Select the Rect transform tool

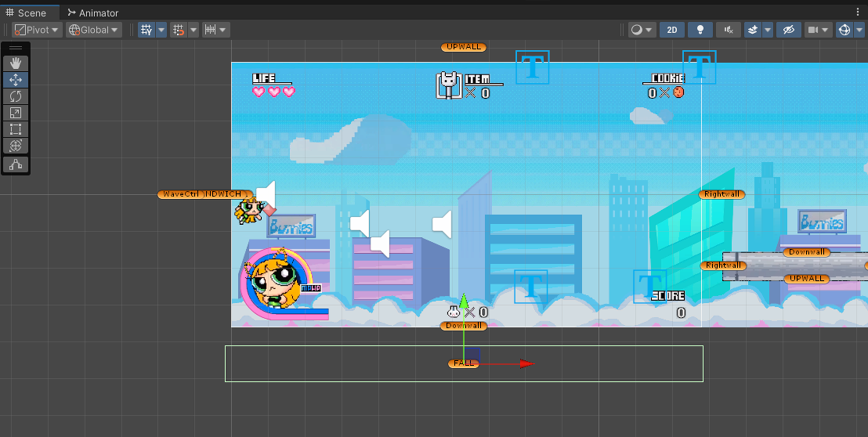click(x=16, y=129)
